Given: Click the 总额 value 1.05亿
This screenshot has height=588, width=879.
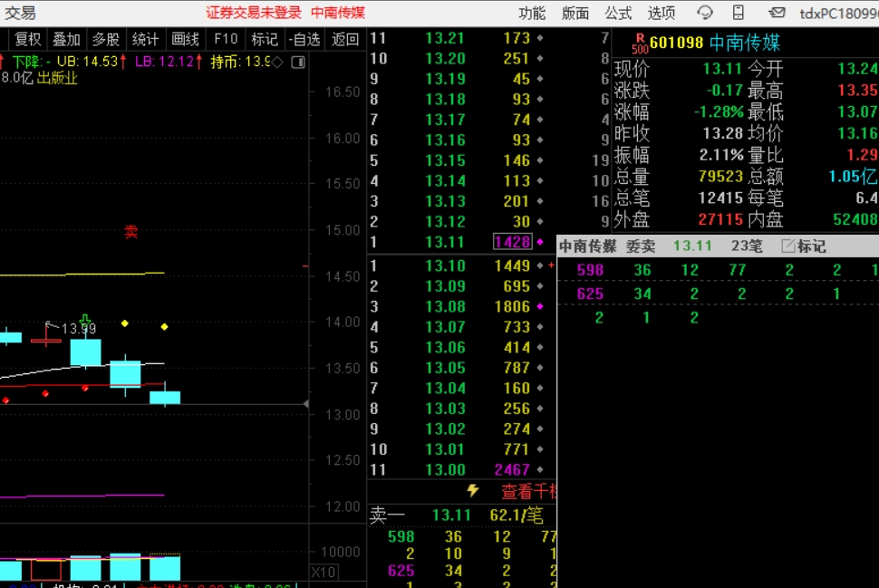Looking at the screenshot, I should 853,177.
